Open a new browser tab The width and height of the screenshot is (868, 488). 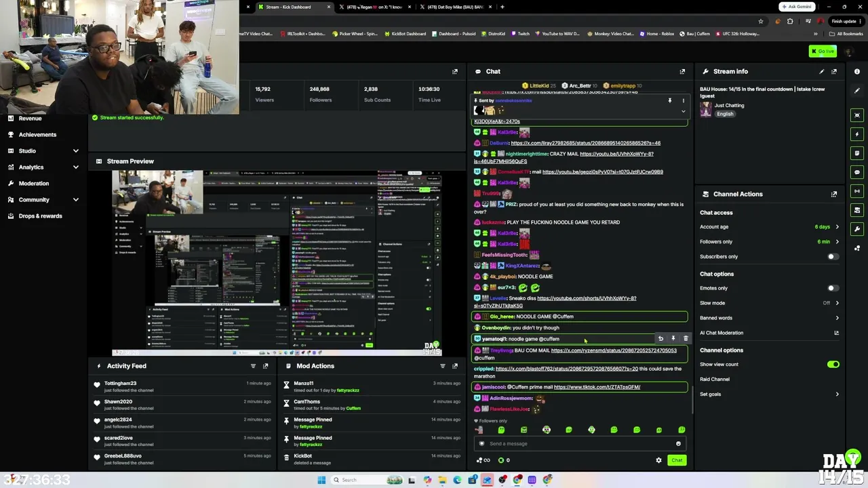coord(502,7)
